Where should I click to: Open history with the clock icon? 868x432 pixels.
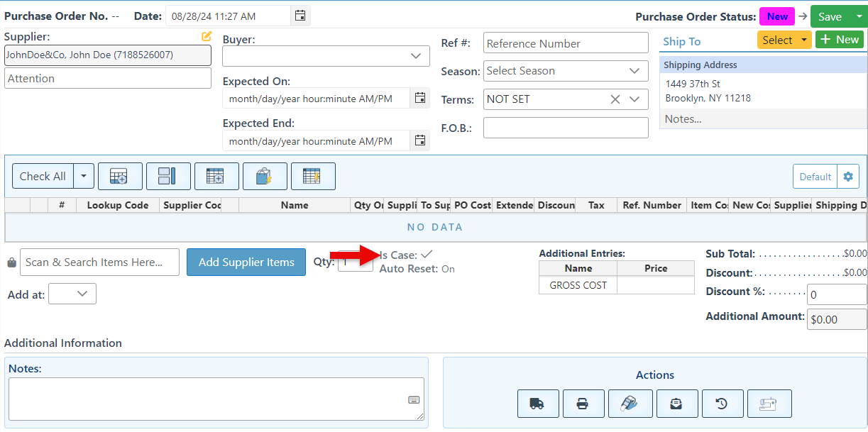(x=722, y=404)
